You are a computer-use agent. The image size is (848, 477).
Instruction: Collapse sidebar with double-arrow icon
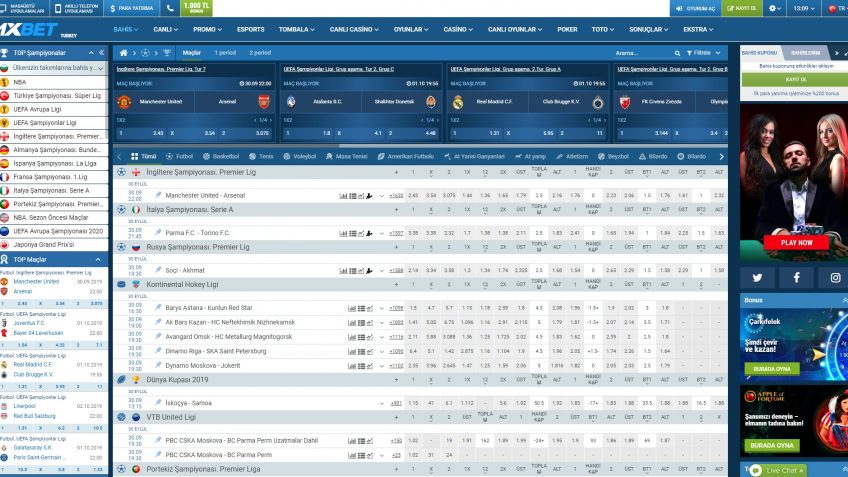pos(101,52)
